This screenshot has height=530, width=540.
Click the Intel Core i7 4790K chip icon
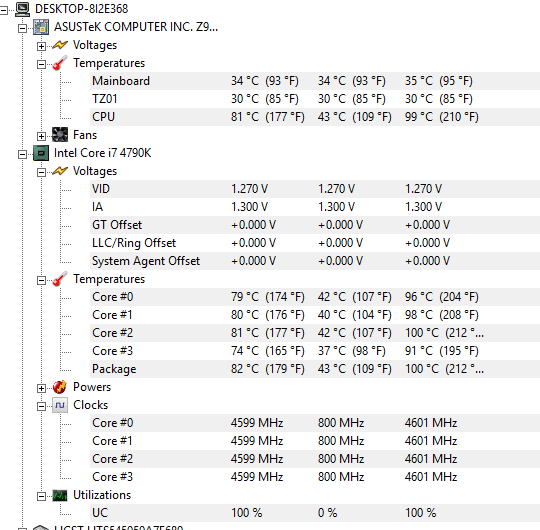click(x=41, y=153)
